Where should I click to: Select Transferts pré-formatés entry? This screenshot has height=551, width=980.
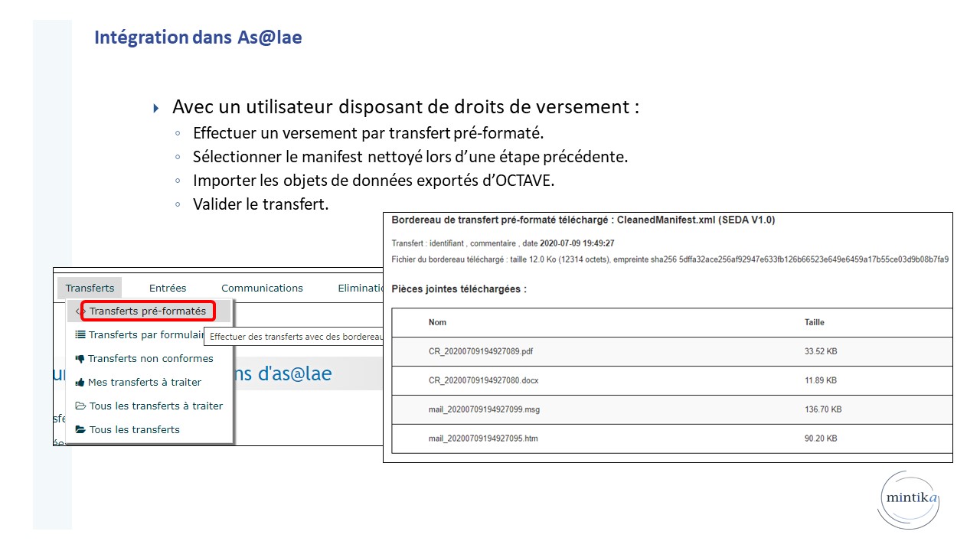[x=148, y=311]
